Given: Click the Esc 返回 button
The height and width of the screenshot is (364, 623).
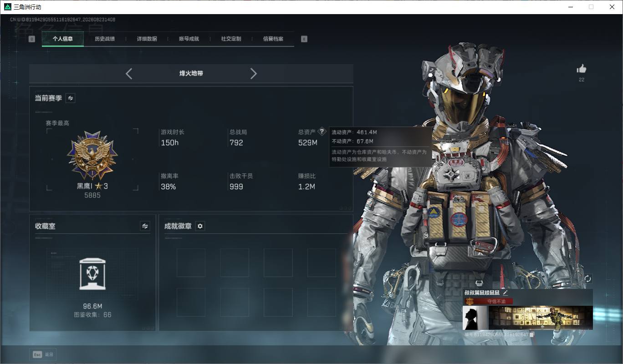Looking at the screenshot, I should coord(43,354).
